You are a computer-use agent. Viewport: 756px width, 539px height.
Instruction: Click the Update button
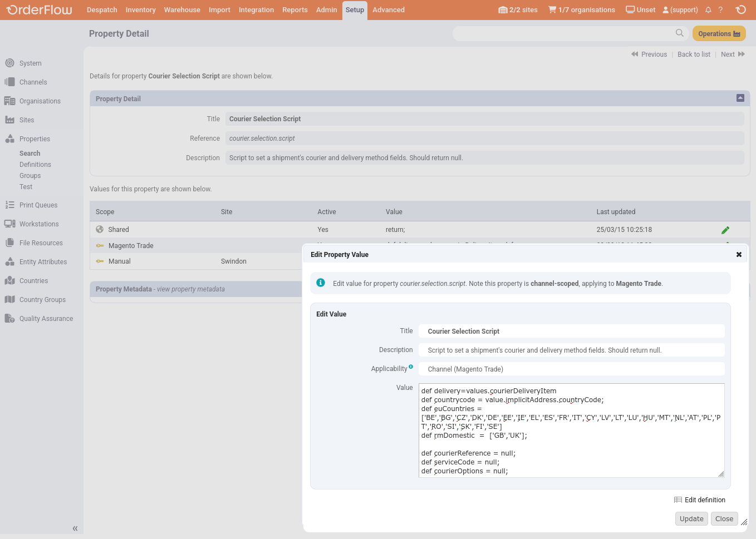click(691, 519)
